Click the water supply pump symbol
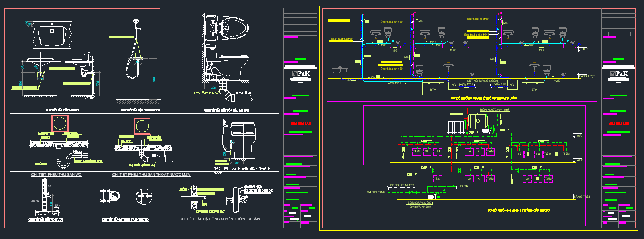This screenshot has height=239, width=644. (430, 196)
